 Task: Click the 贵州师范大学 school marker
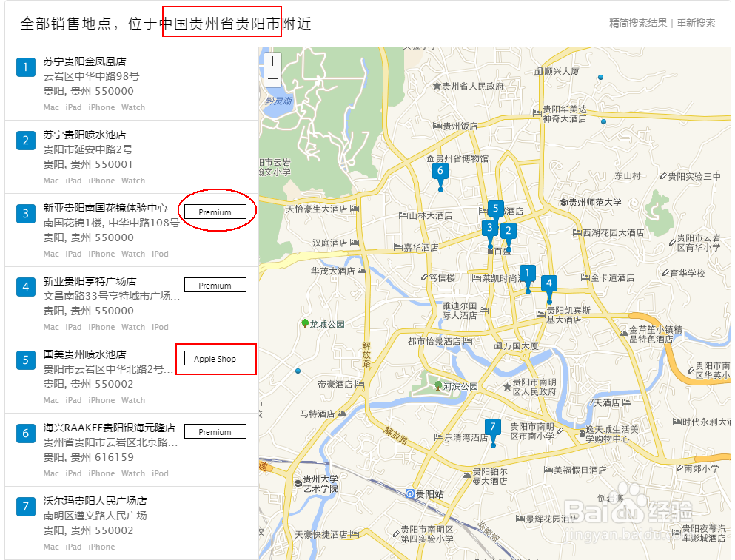point(563,203)
